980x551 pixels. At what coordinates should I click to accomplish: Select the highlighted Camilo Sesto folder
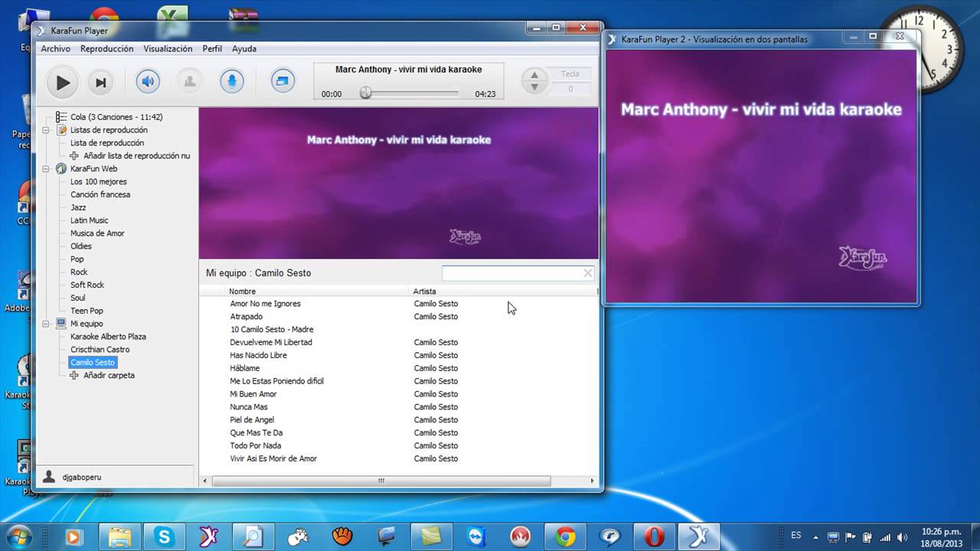(x=93, y=363)
